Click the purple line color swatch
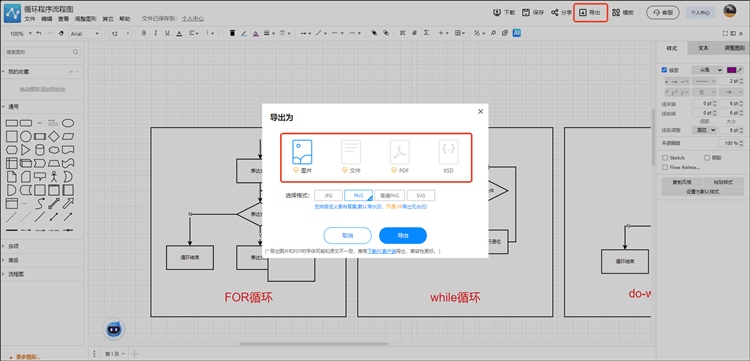Viewport: 750px width, 361px height. (x=731, y=70)
